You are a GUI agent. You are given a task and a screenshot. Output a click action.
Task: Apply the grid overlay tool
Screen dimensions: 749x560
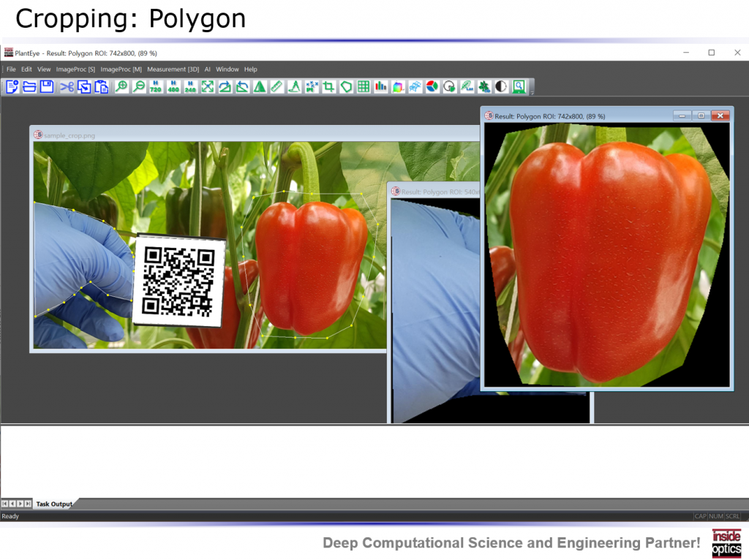click(x=362, y=86)
